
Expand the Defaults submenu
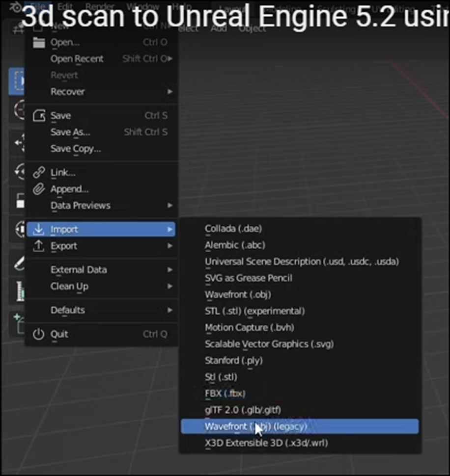101,310
